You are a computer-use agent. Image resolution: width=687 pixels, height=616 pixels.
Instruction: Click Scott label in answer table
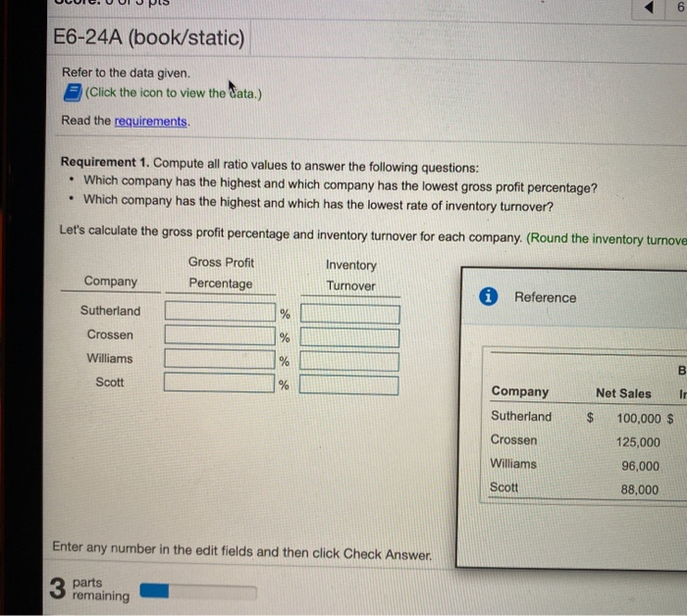pos(110,382)
